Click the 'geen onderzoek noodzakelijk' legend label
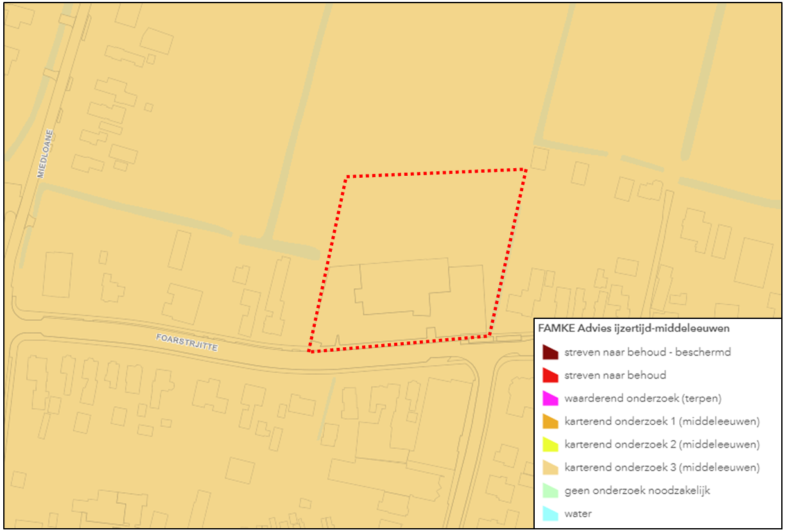Screen dimensions: 787x532 pos(637,491)
